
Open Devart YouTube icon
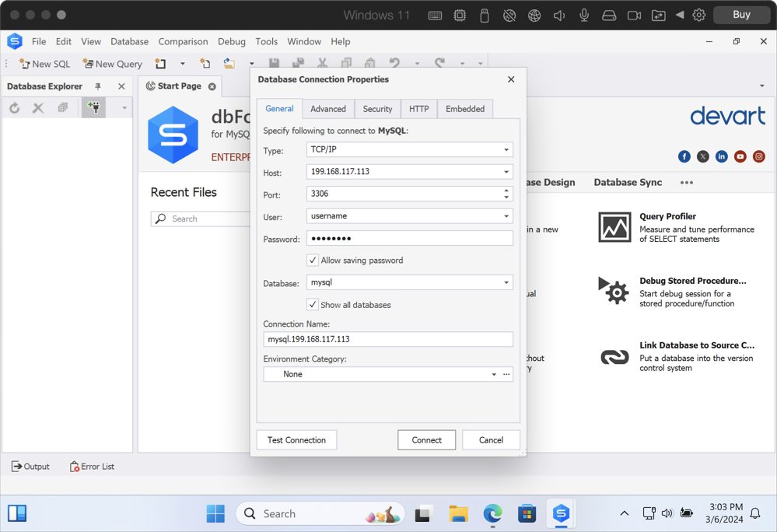pos(740,156)
